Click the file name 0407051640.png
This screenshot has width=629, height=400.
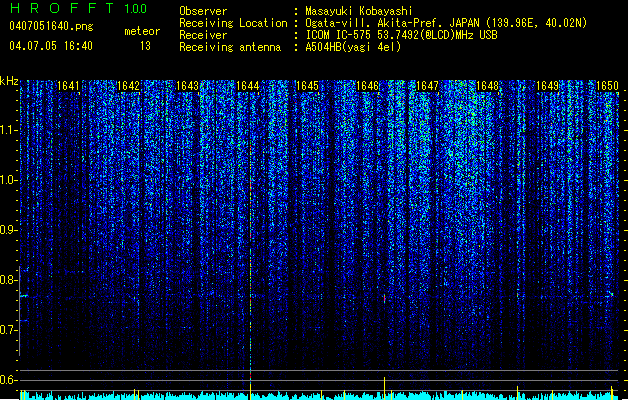pyautogui.click(x=51, y=27)
